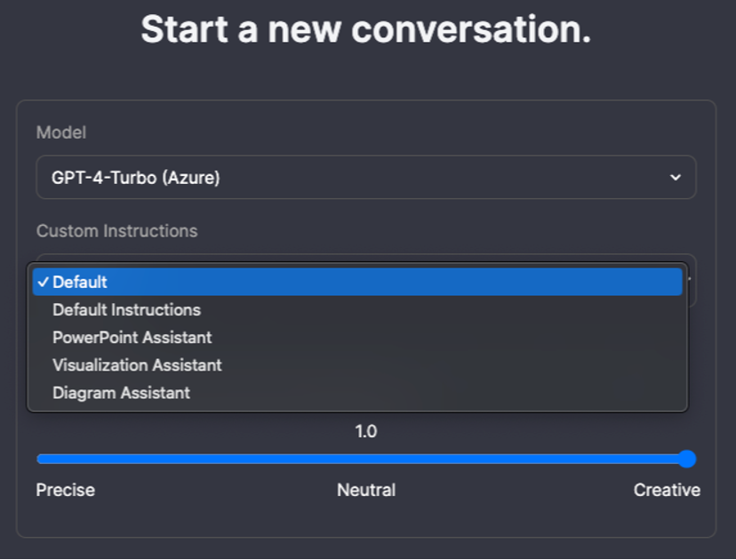Click the Neutral label on the slider
736x560 pixels.
[x=366, y=490]
